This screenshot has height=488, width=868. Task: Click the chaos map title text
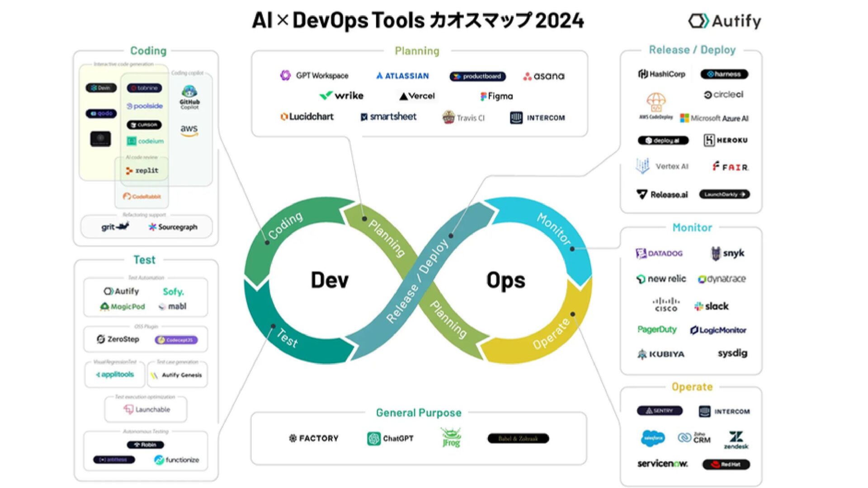click(x=418, y=20)
